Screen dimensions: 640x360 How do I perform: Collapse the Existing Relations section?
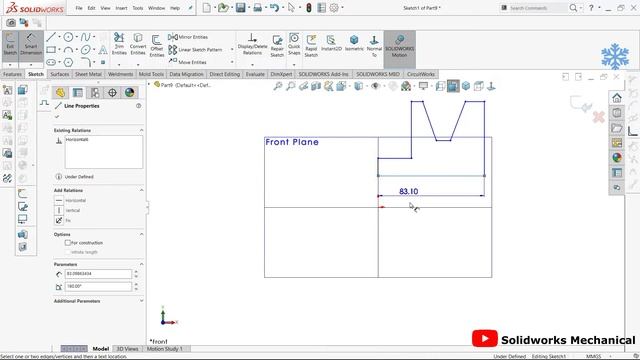(x=141, y=130)
